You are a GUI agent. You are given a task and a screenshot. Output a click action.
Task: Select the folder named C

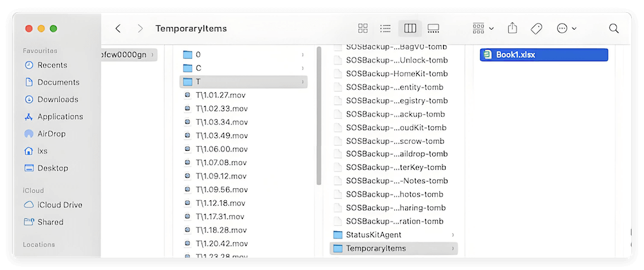[x=198, y=68]
